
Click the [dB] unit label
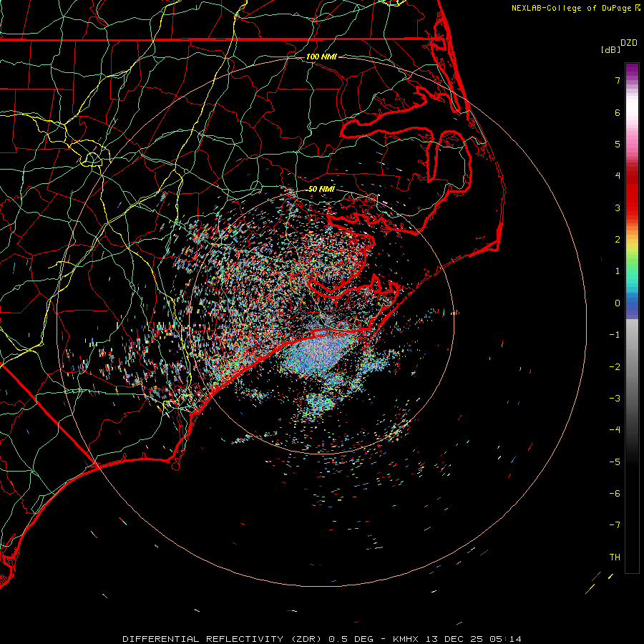click(x=610, y=49)
